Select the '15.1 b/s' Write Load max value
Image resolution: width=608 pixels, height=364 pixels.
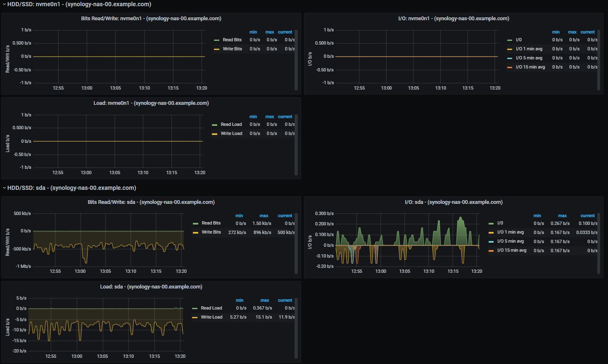[x=264, y=317]
